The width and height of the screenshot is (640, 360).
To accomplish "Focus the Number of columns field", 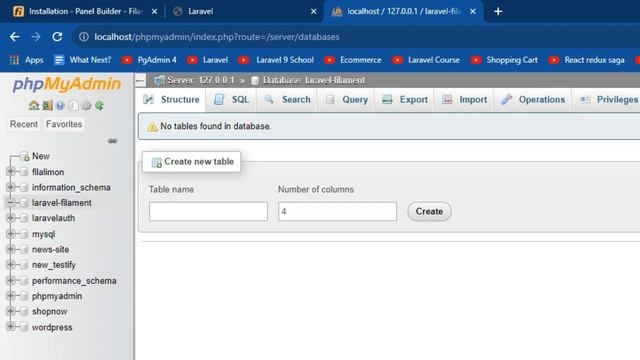I will coord(337,211).
